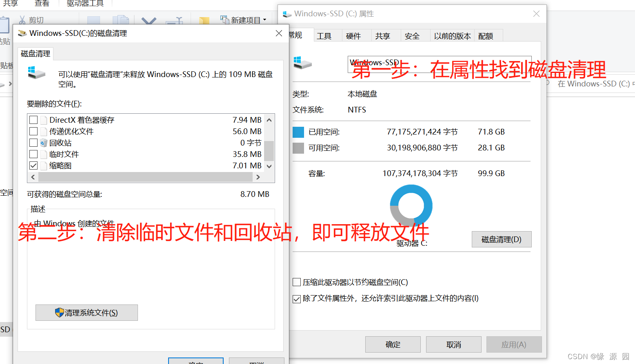This screenshot has height=364, width=635.
Task: Uncheck the 缩略图 checkbox
Action: (33, 165)
